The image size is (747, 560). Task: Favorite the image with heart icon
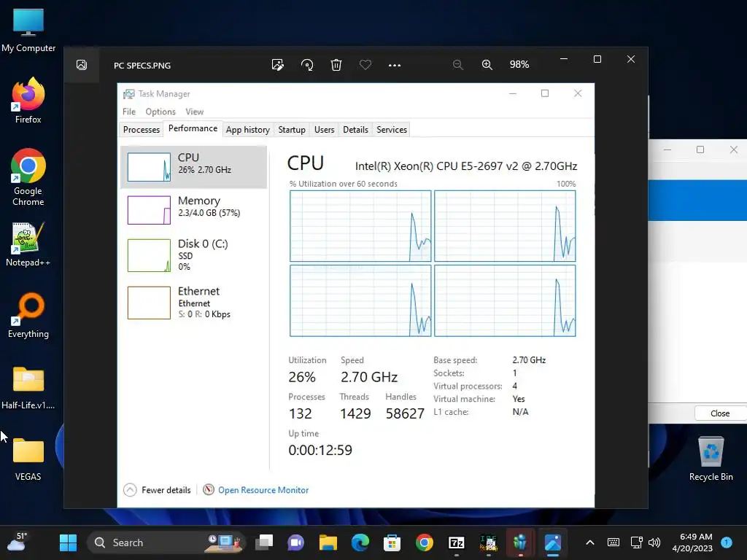365,65
